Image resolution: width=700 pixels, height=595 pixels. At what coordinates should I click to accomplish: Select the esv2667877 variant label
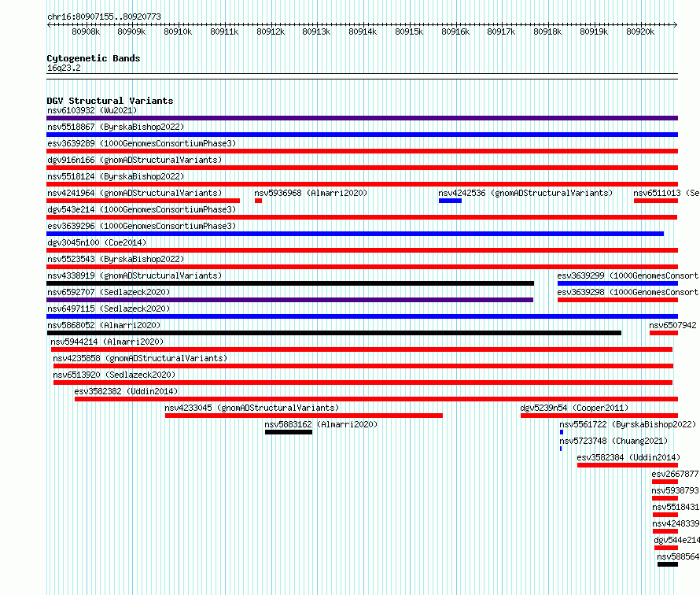pos(675,474)
